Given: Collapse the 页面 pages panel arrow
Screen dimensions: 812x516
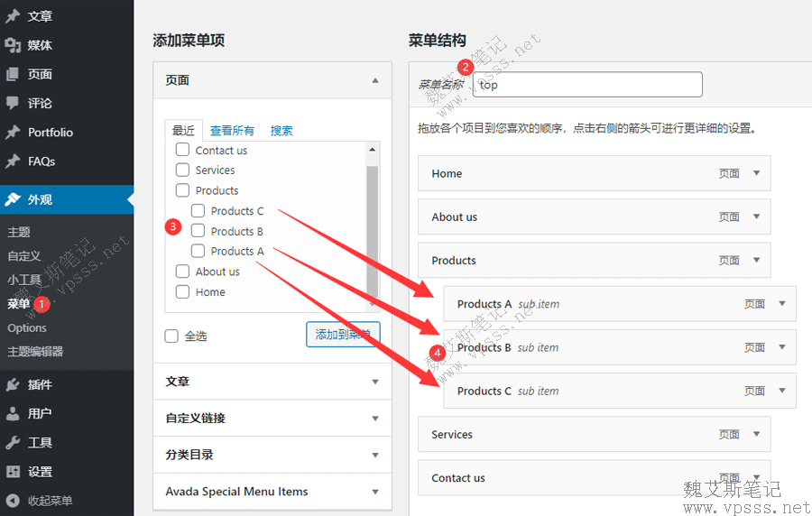Looking at the screenshot, I should [375, 80].
